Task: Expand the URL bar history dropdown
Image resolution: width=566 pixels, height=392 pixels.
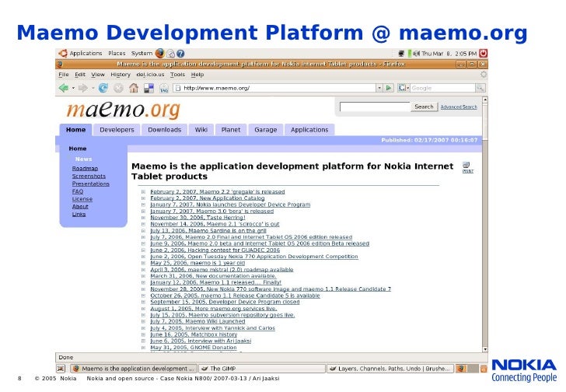Action: pos(379,88)
